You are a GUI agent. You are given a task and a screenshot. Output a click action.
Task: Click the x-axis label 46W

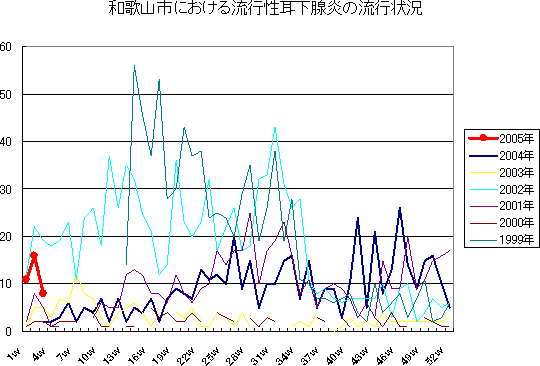pos(384,356)
